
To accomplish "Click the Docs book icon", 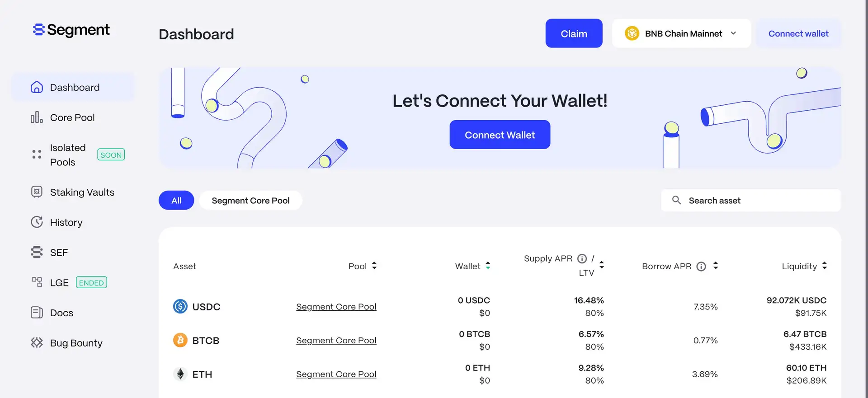I will (37, 313).
